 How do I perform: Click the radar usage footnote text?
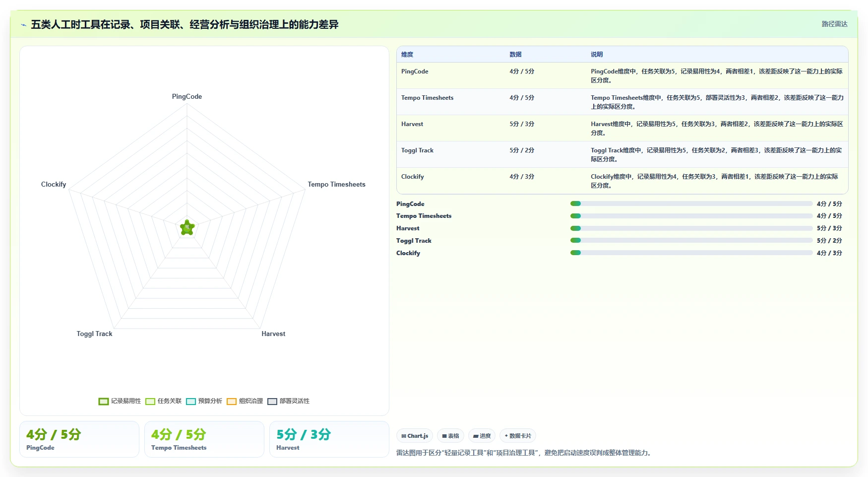(525, 453)
